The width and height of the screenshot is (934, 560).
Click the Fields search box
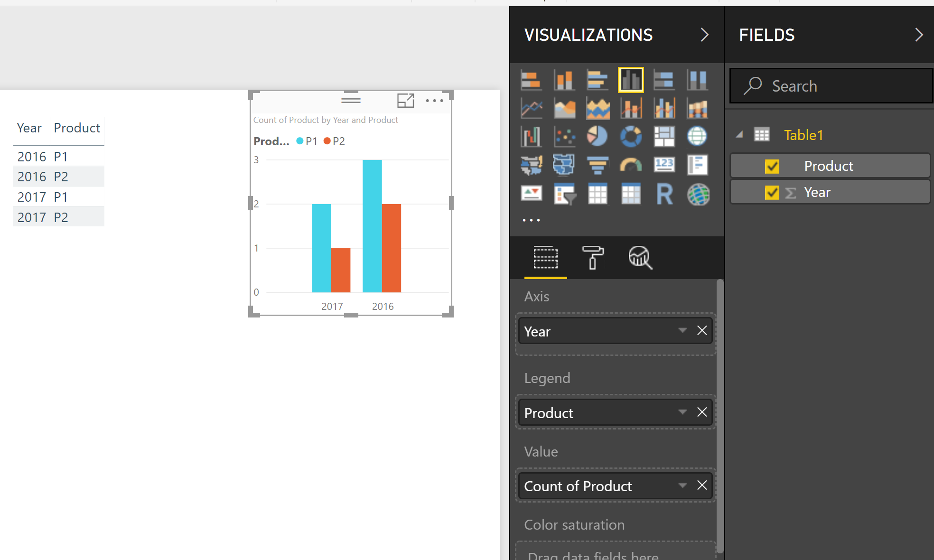[x=831, y=86]
